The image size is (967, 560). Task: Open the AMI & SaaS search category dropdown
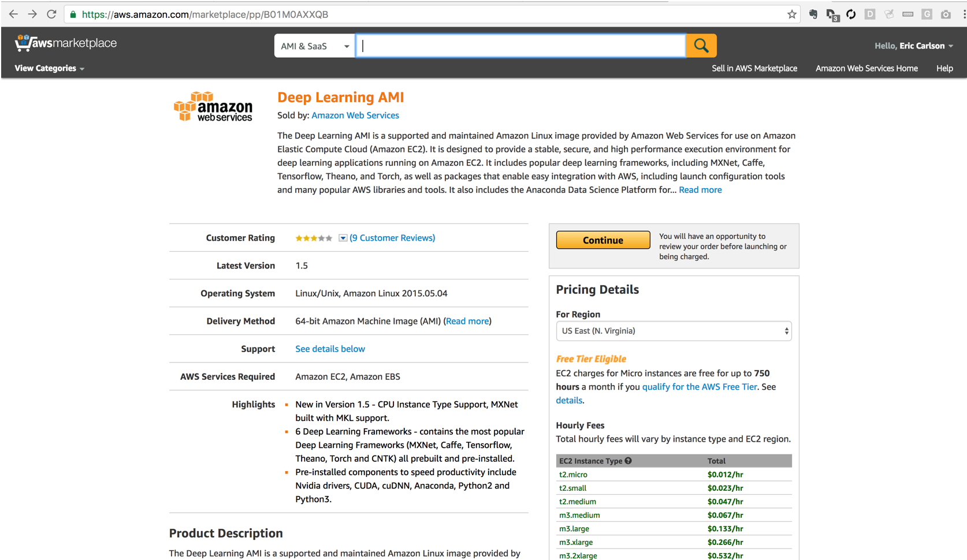(x=315, y=46)
